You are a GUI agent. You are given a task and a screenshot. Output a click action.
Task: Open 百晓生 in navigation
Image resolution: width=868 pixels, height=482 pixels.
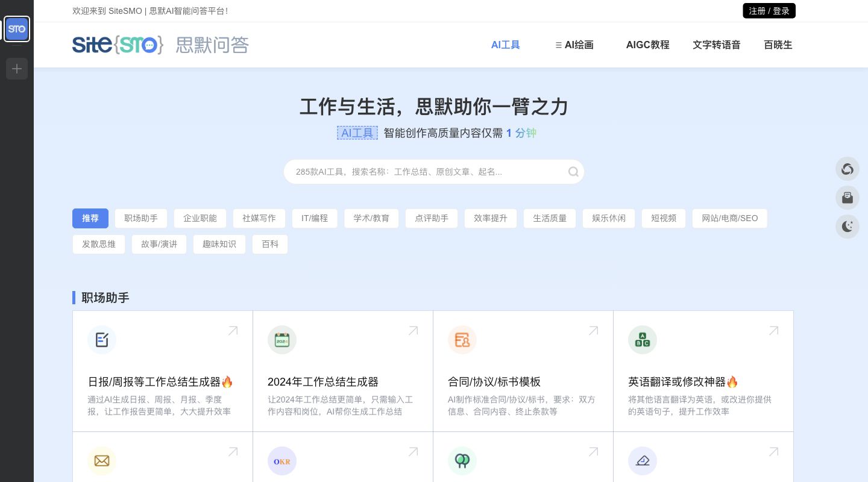tap(778, 45)
